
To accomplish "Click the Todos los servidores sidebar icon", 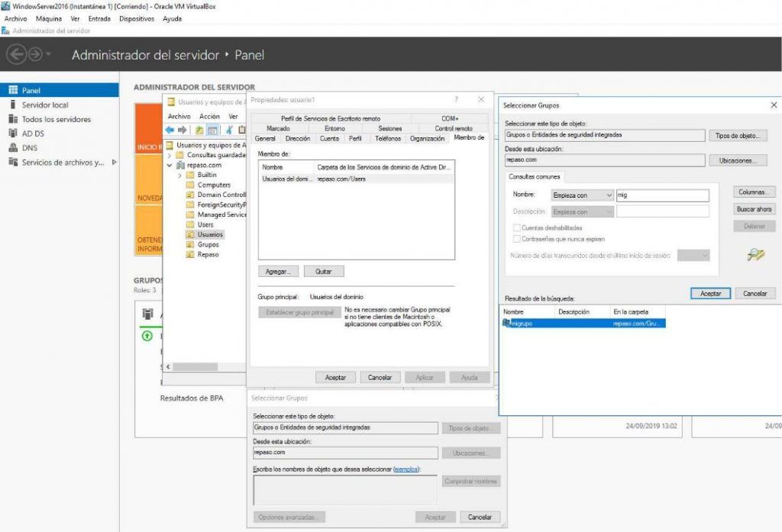I will point(13,119).
